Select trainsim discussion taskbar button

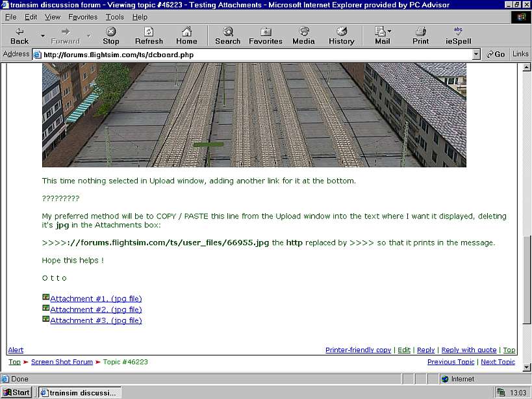click(79, 393)
